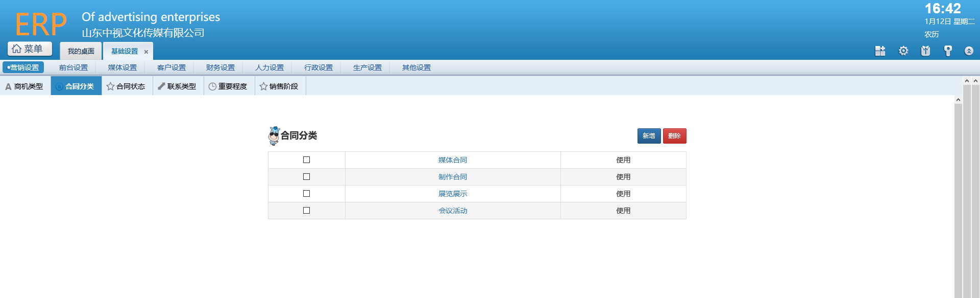Select 财务设置 menu item

pos(220,67)
